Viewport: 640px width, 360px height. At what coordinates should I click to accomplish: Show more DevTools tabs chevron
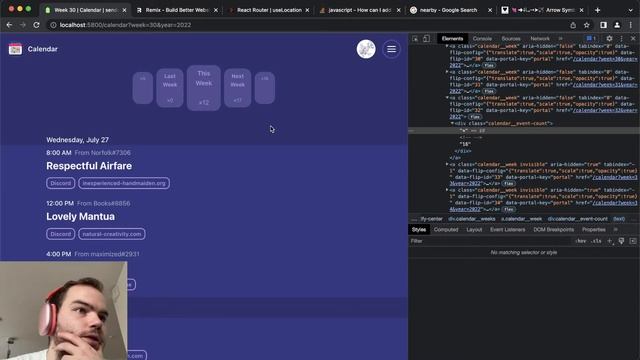(x=561, y=38)
